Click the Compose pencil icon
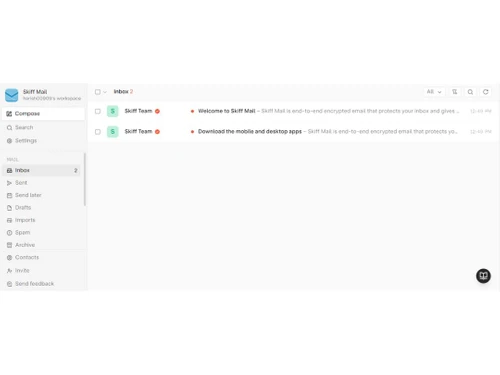Image resolution: width=500 pixels, height=375 pixels. click(x=9, y=114)
